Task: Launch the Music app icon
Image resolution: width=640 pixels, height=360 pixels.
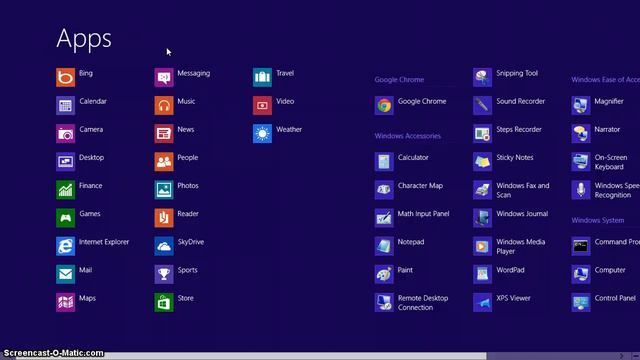Action: 164,106
